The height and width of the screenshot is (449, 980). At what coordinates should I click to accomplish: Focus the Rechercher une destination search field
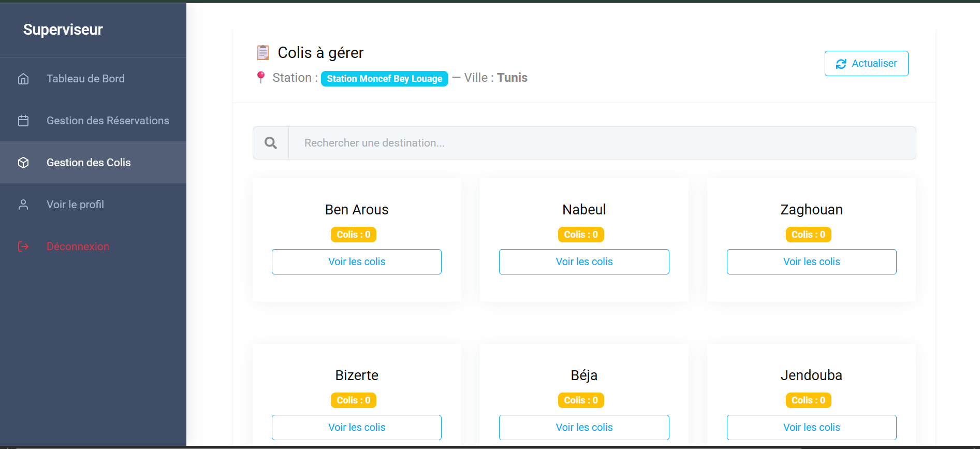tap(602, 143)
